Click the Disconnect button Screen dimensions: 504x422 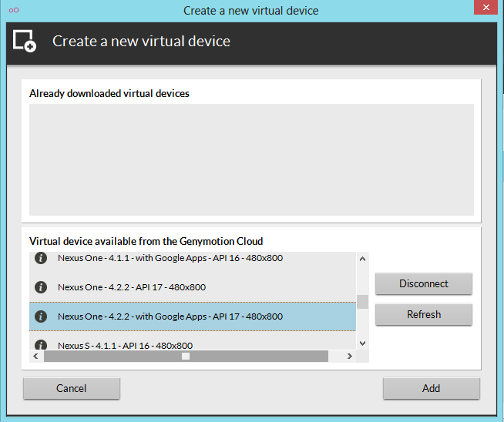424,283
